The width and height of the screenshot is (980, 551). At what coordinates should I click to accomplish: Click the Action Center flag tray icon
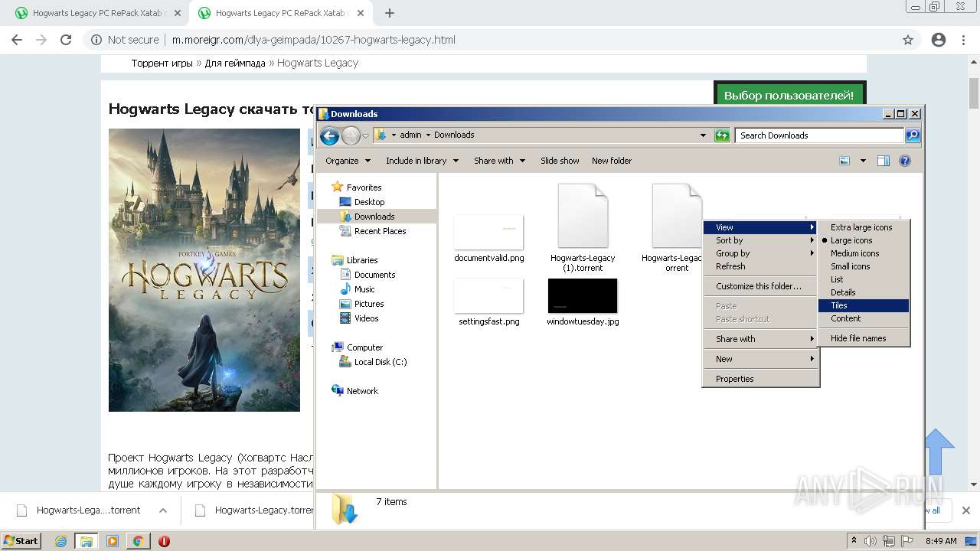pos(908,541)
